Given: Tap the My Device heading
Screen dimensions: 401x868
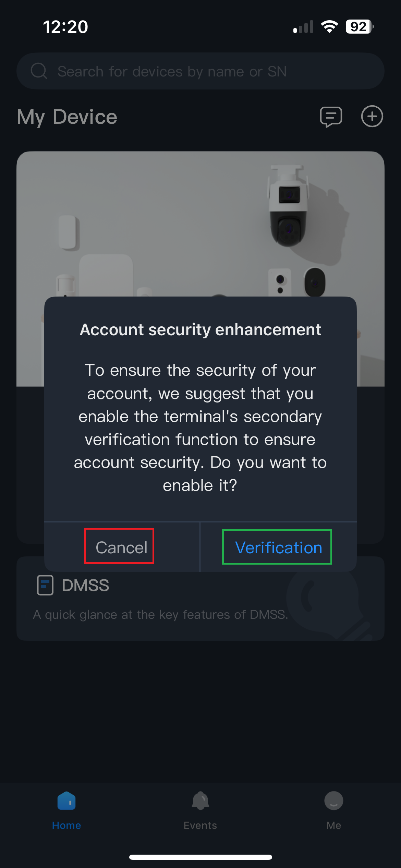Looking at the screenshot, I should (67, 117).
